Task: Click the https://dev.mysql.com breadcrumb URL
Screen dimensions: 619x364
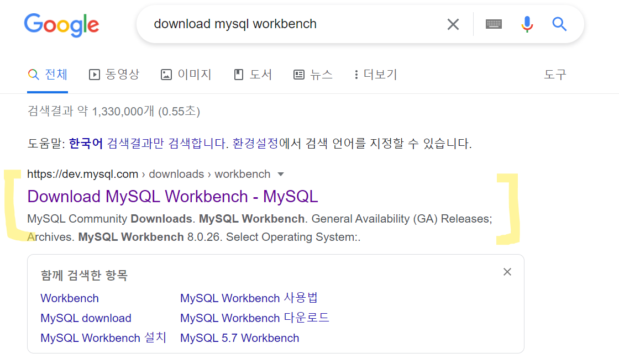Action: (82, 174)
